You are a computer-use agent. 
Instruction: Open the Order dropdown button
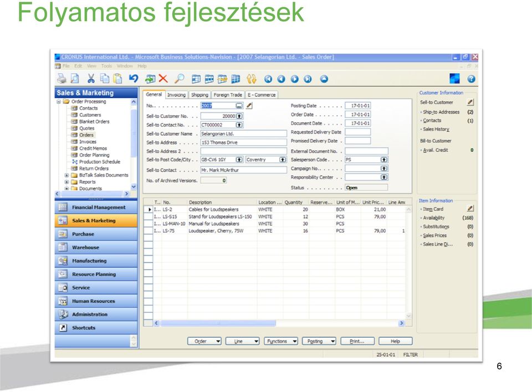click(204, 341)
